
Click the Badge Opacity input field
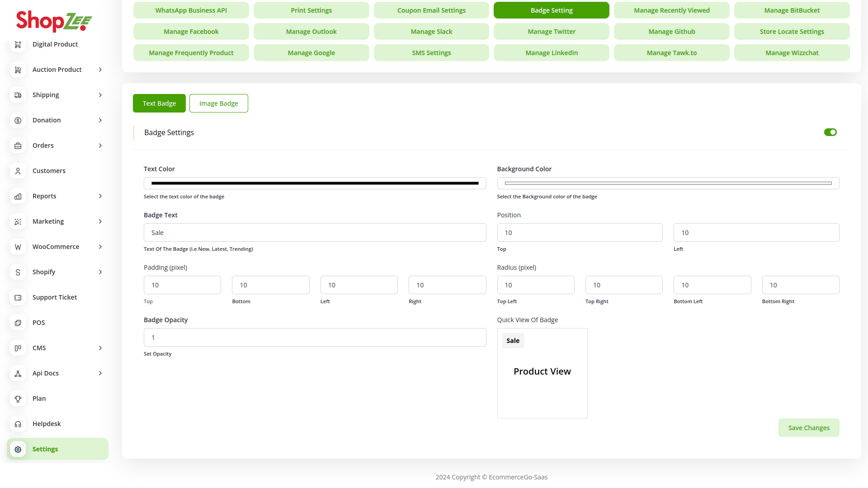(315, 338)
